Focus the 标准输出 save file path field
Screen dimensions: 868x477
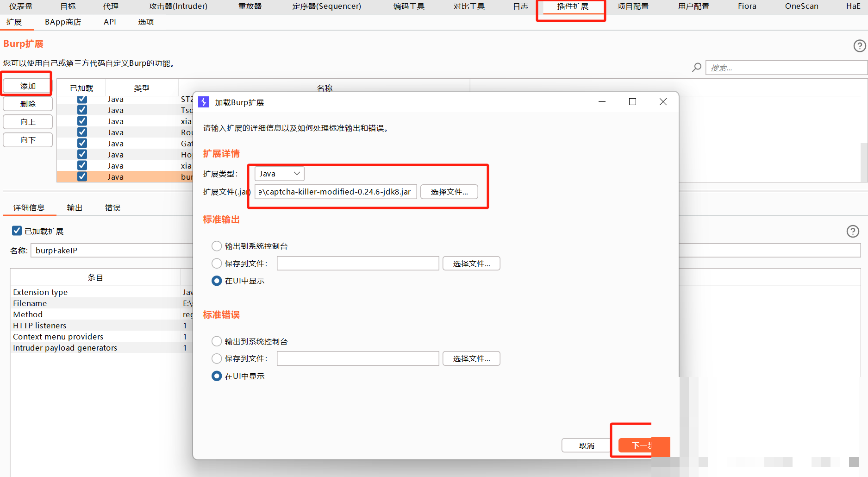tap(358, 264)
